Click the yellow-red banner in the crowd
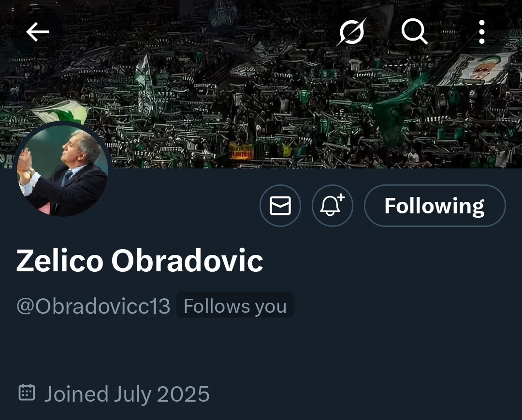 click(242, 151)
